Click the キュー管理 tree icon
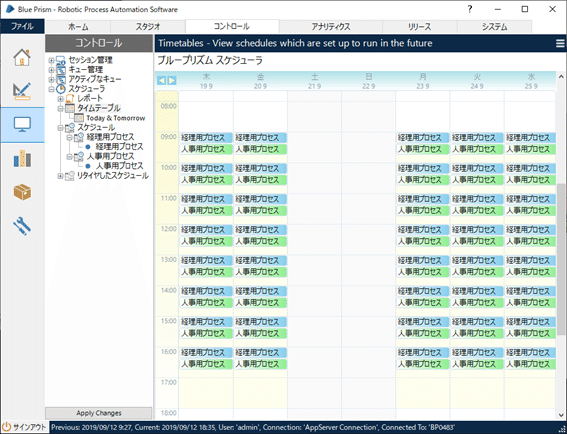Image resolution: width=567 pixels, height=434 pixels. tap(60, 69)
